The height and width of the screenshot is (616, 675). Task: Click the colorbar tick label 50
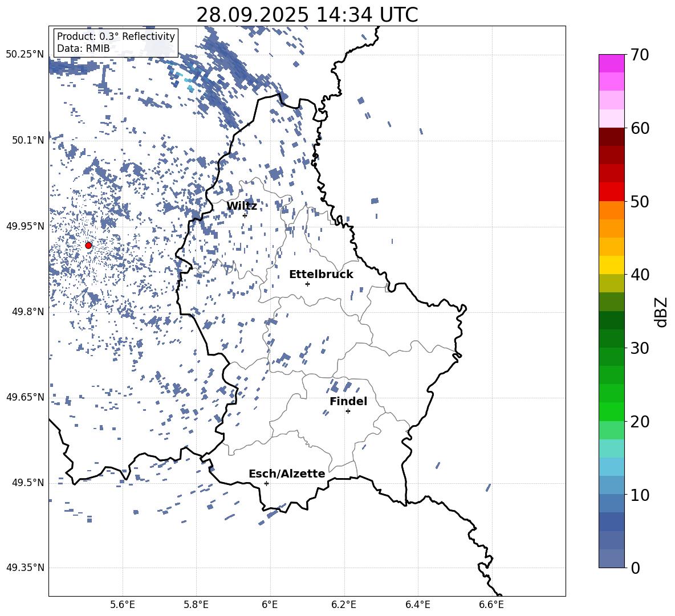click(640, 202)
